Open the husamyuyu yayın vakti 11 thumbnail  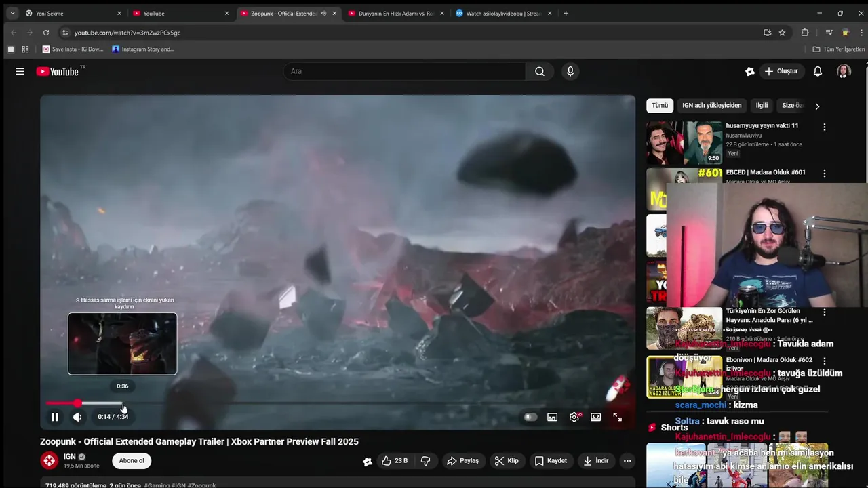coord(684,143)
